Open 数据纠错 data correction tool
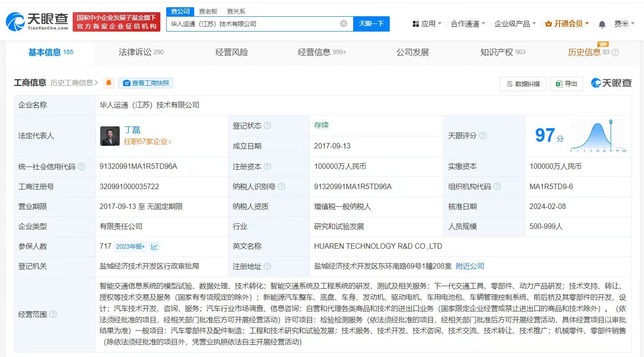The image size is (644, 357). 523,84
